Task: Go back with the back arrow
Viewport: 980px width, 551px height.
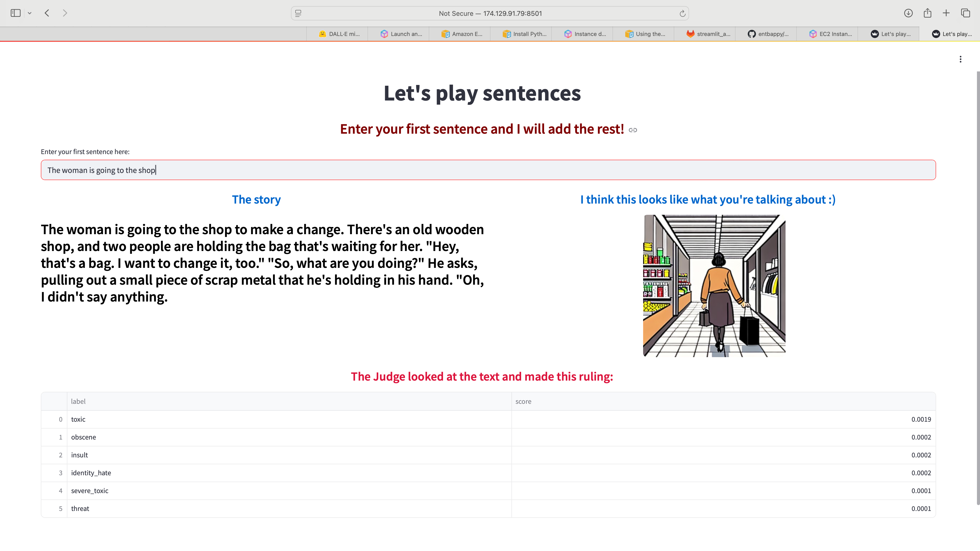Action: (x=47, y=13)
